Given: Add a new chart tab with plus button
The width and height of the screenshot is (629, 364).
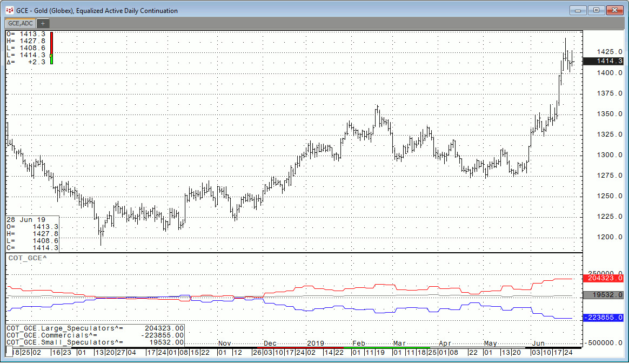Looking at the screenshot, I should [x=42, y=23].
